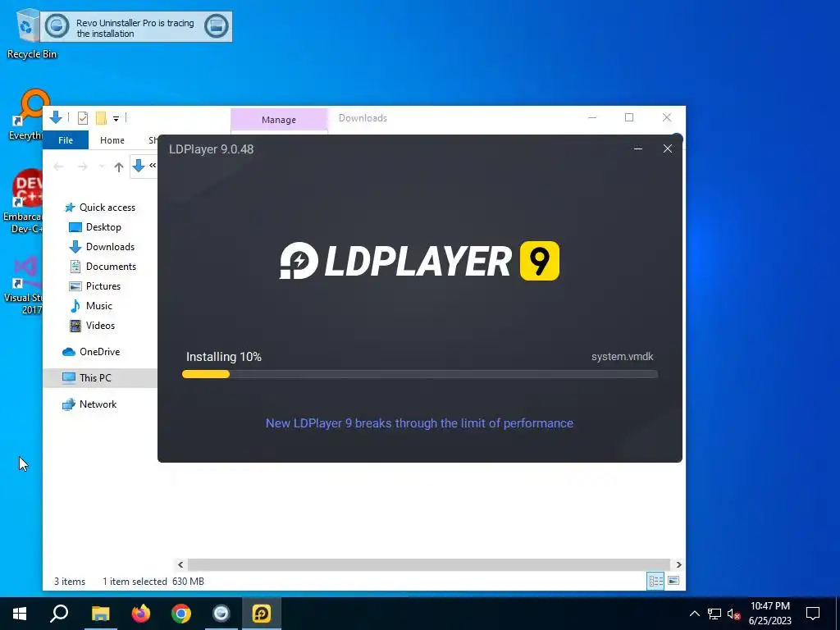Screen dimensions: 840x630
Task: Switch to Large icons view in Explorer
Action: point(674,582)
